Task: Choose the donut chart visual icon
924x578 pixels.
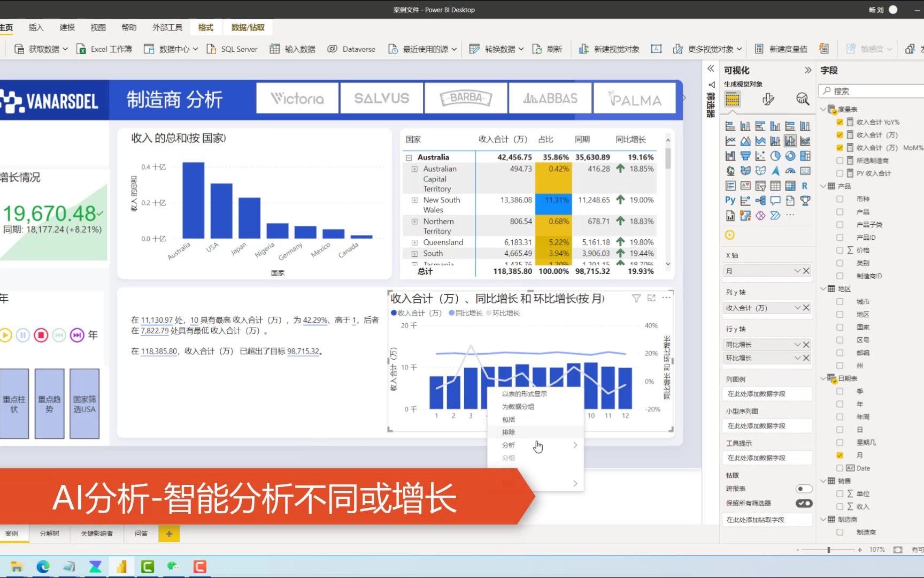Action: tap(790, 156)
